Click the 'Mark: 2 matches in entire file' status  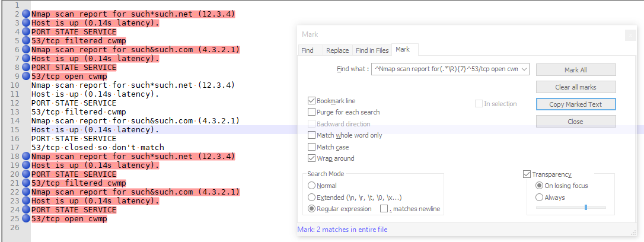342,230
